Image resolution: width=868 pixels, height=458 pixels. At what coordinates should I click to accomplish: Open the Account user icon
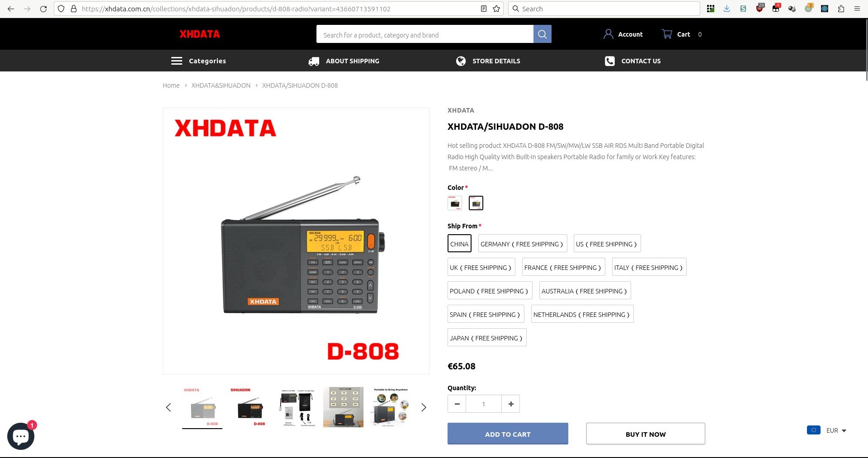(x=608, y=34)
